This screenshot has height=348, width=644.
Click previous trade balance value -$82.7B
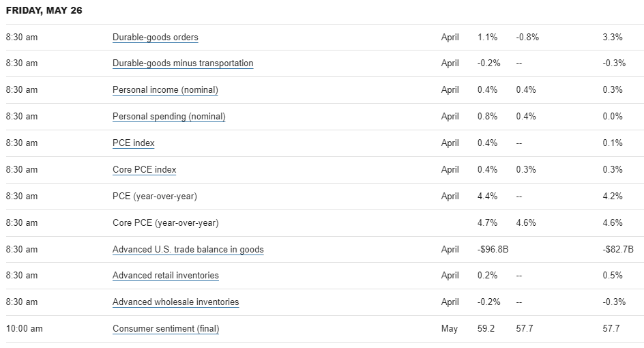pyautogui.click(x=618, y=249)
